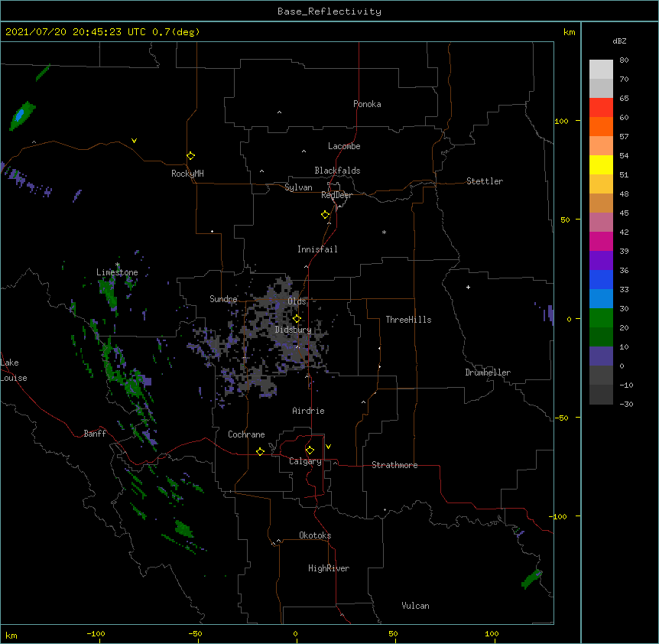Select the Sundre label
The width and height of the screenshot is (659, 644).
tap(223, 299)
